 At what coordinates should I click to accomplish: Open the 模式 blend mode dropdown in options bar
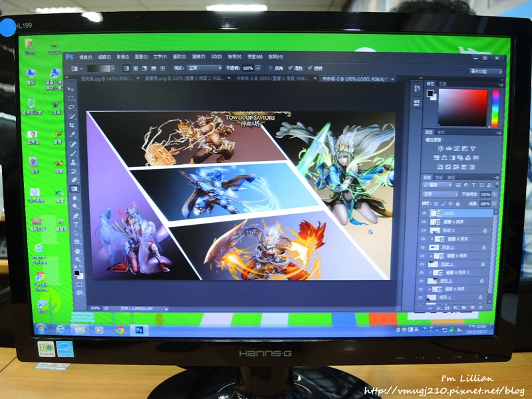tap(205, 68)
